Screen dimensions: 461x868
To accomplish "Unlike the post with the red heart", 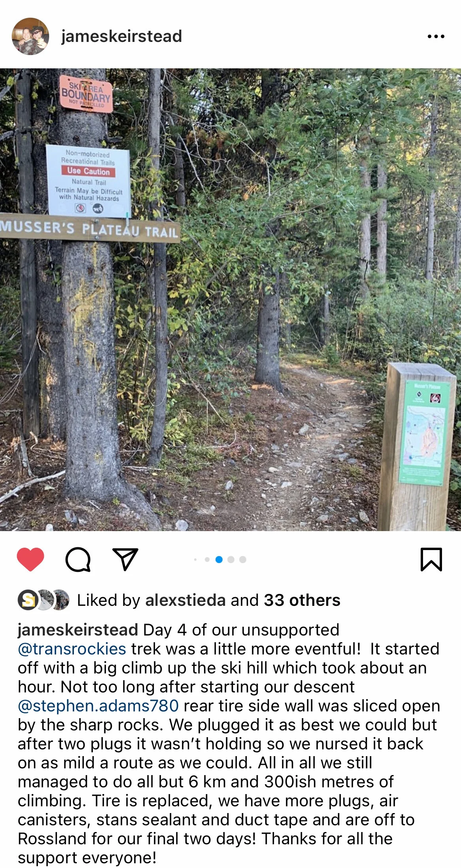I will [x=30, y=559].
